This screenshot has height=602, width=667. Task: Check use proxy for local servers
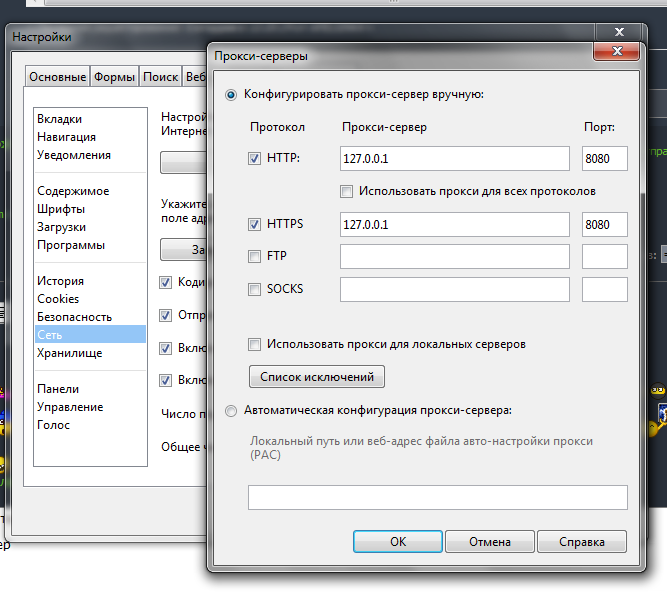[254, 344]
